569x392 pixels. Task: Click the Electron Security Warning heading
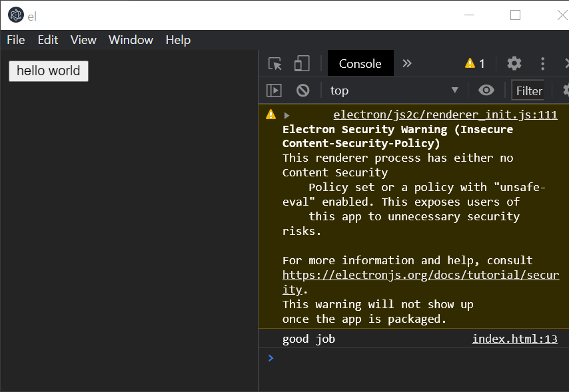click(398, 136)
